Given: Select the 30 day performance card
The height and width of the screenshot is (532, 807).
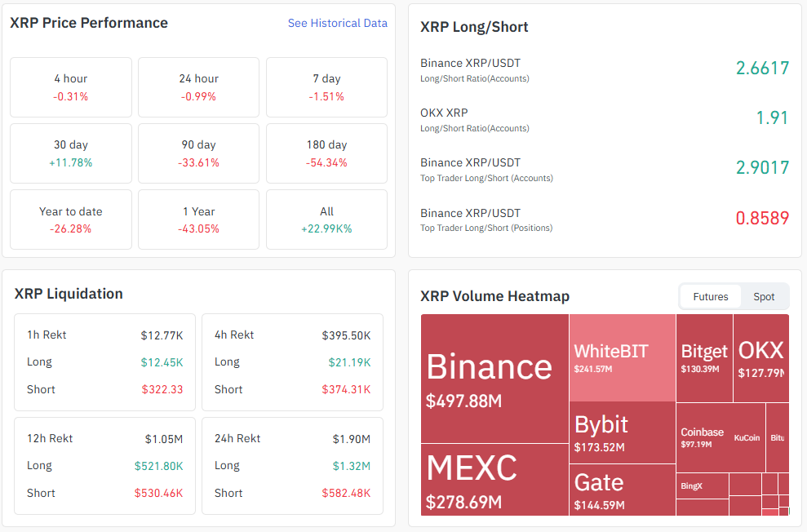Looking at the screenshot, I should pos(71,153).
